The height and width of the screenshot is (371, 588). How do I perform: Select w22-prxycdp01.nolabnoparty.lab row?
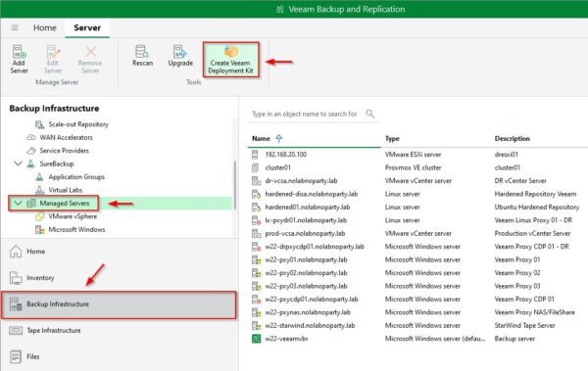pos(417,299)
